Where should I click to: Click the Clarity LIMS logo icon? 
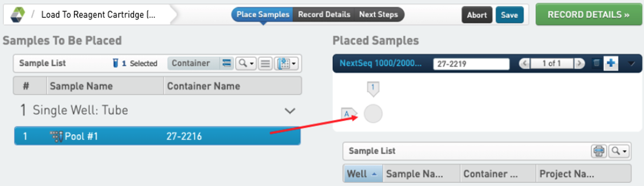(x=18, y=15)
